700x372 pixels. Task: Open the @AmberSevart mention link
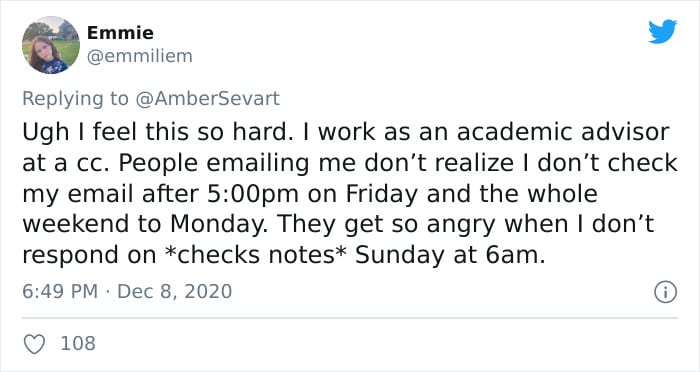[x=207, y=98]
